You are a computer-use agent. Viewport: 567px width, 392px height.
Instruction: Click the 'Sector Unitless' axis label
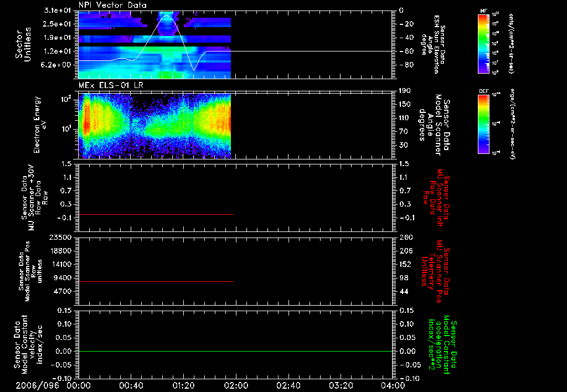[x=23, y=44]
